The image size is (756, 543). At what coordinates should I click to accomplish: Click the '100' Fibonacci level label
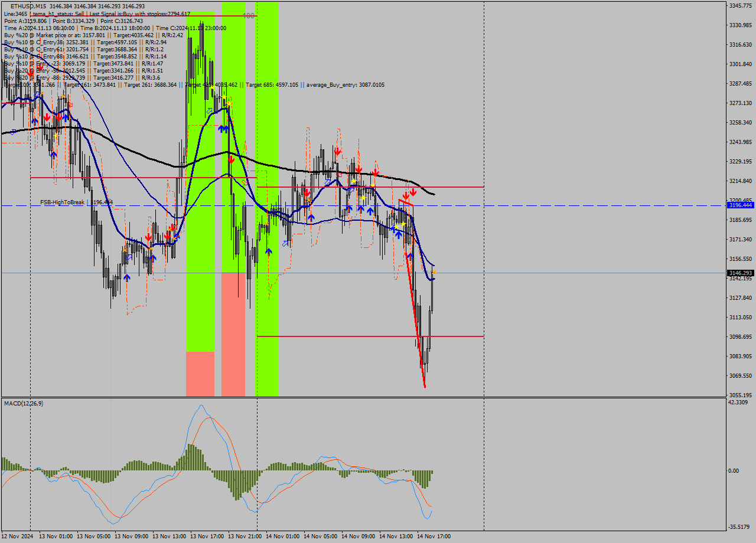pyautogui.click(x=249, y=16)
